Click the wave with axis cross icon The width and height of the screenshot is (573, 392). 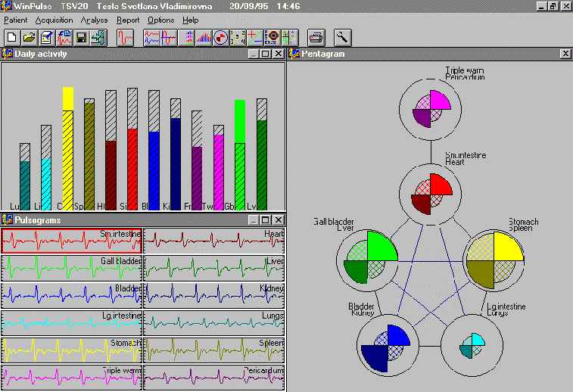tap(169, 37)
